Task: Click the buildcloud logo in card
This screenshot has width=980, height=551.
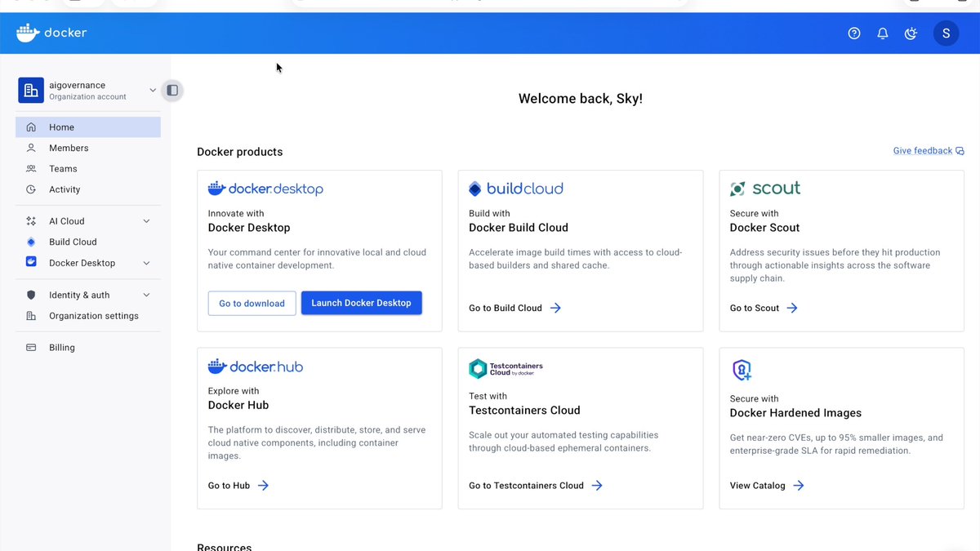Action: click(516, 189)
